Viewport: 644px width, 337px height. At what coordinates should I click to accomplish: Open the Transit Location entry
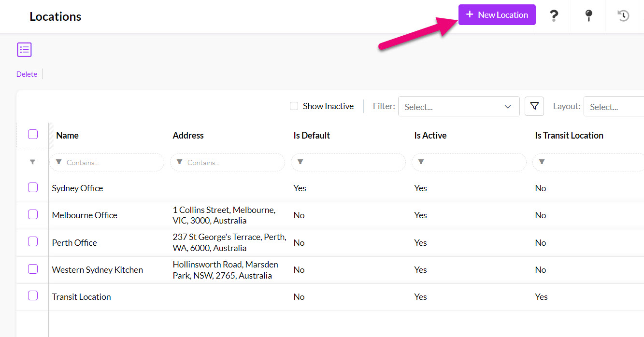[x=81, y=297]
